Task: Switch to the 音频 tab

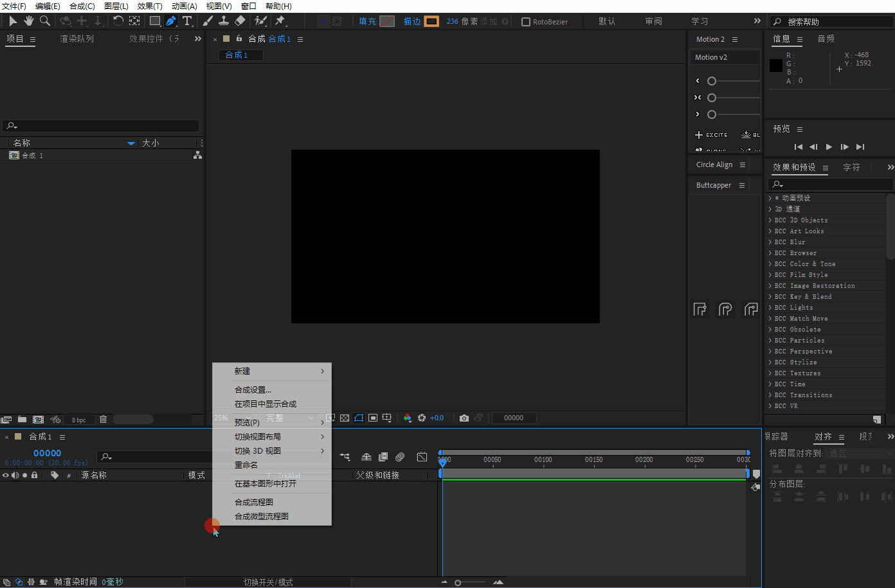Action: 826,39
